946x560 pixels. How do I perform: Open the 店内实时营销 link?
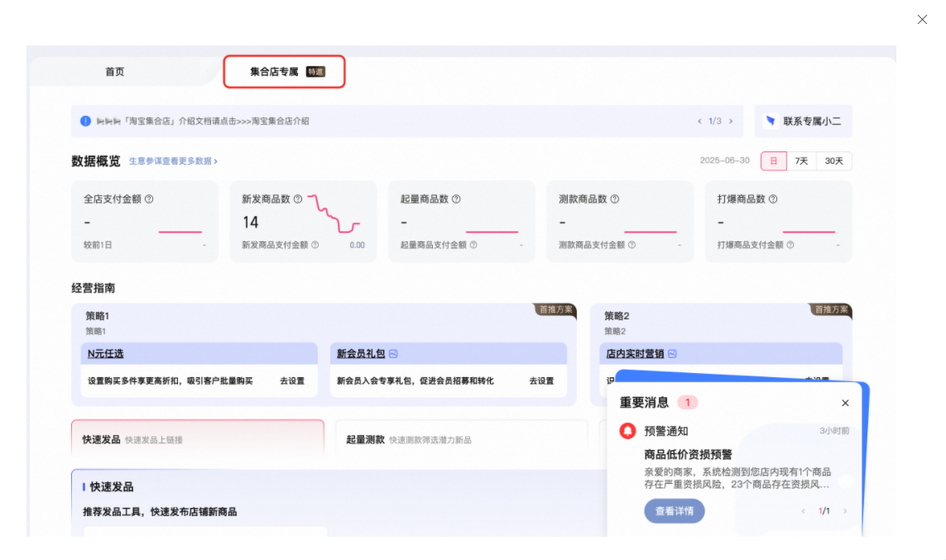point(635,354)
